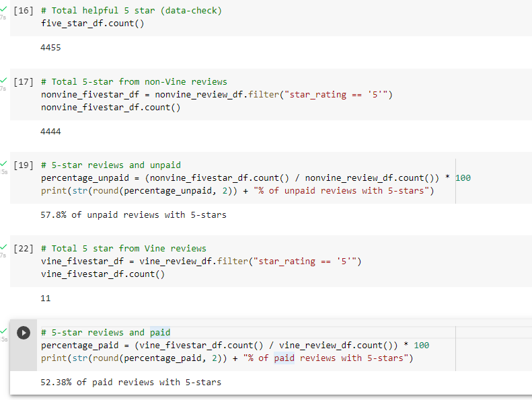Click output '57.8% of unpaid reviews with 5-stars'
532x400 pixels.
[x=133, y=215]
